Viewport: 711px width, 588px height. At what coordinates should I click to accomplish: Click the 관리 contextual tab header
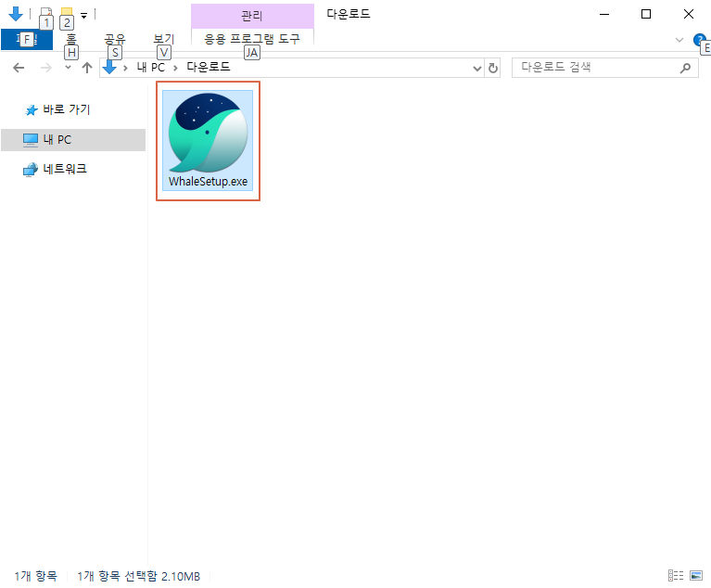pyautogui.click(x=252, y=16)
